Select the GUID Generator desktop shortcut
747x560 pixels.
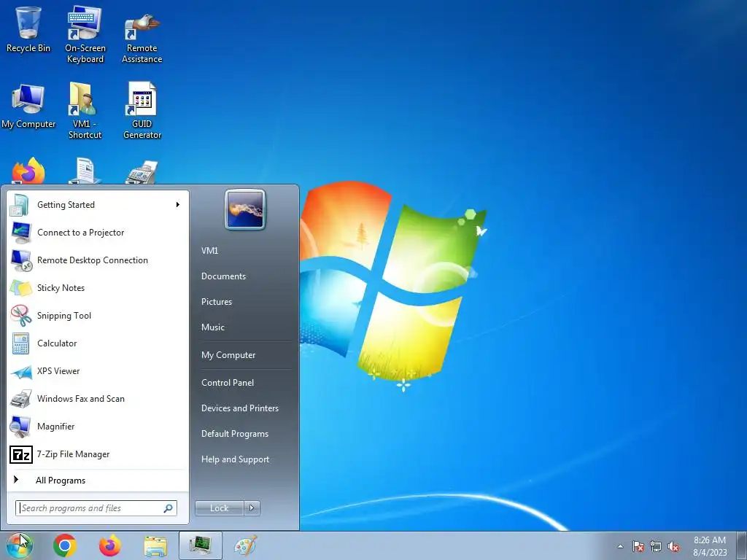click(x=142, y=111)
